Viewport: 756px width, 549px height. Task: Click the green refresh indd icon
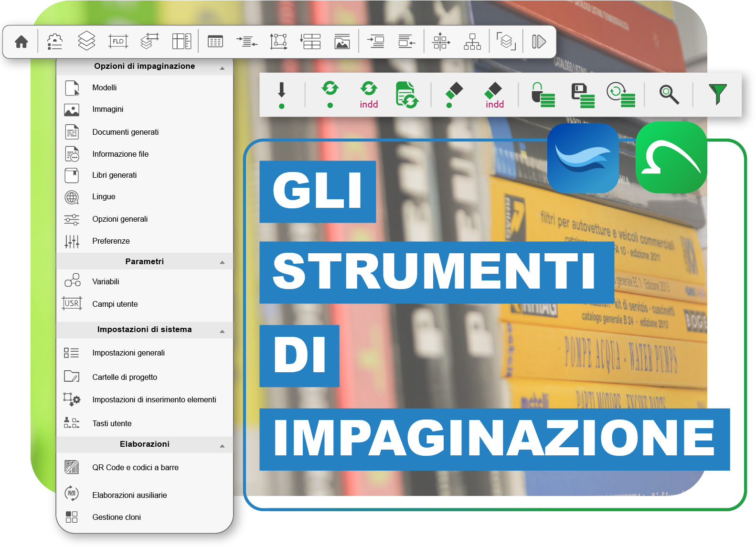coord(369,95)
